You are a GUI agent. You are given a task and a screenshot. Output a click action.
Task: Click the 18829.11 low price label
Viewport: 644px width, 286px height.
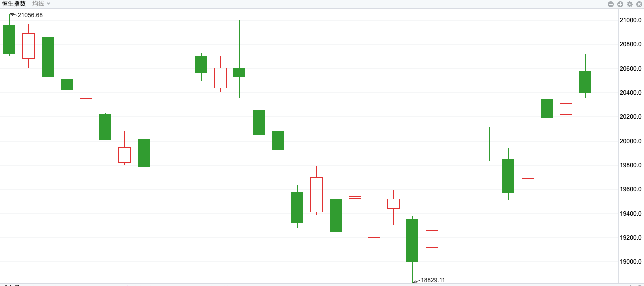tap(433, 280)
